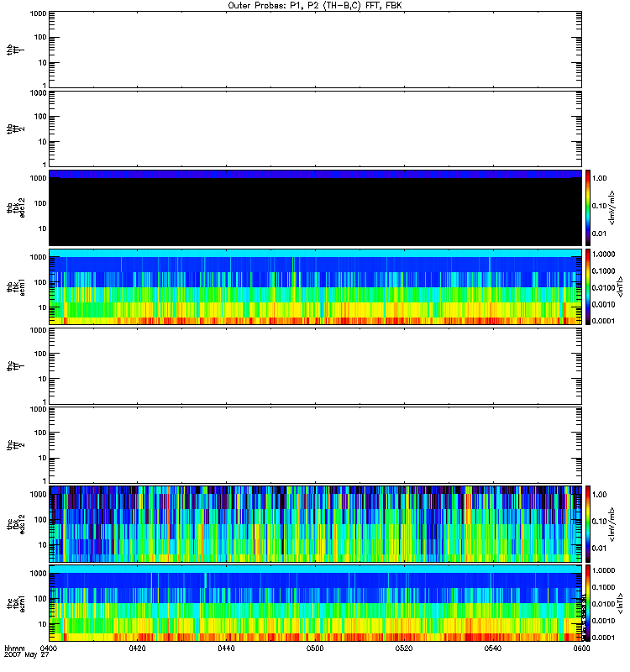Click the thb fbk scm1 spectrogram
This screenshot has width=630, height=672.
[315, 287]
